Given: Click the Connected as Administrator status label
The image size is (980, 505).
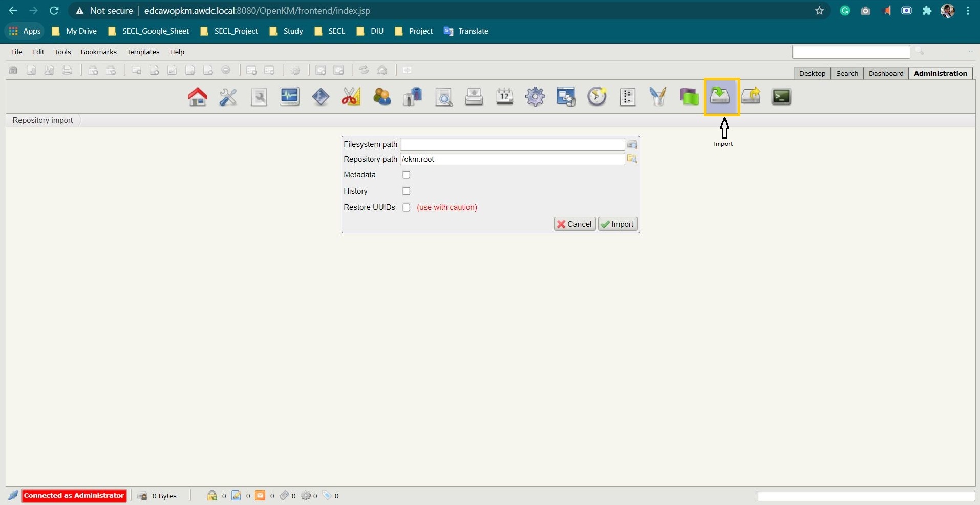Looking at the screenshot, I should coord(74,496).
